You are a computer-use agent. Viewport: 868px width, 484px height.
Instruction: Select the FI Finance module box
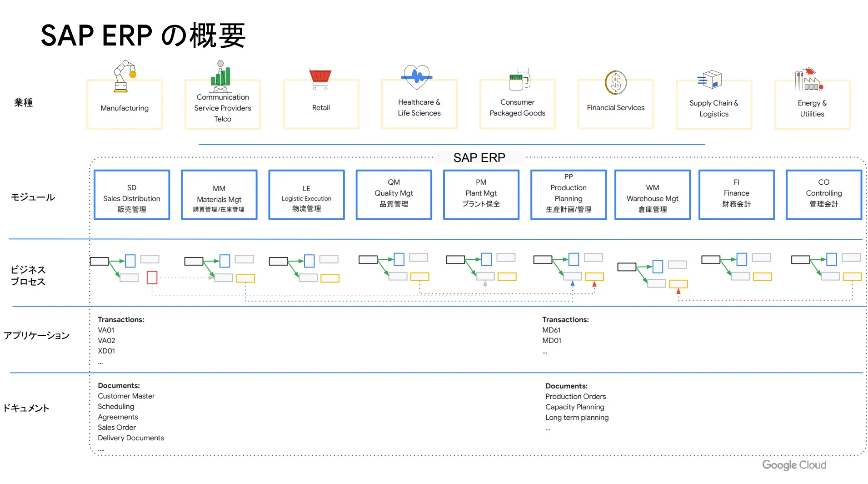click(x=737, y=195)
